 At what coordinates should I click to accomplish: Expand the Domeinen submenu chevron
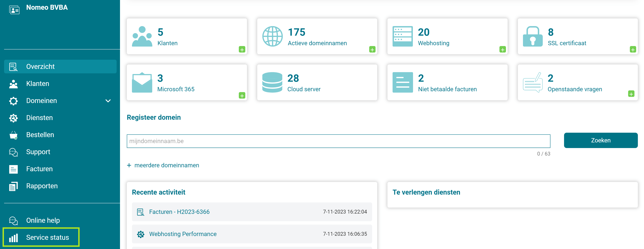click(x=108, y=101)
